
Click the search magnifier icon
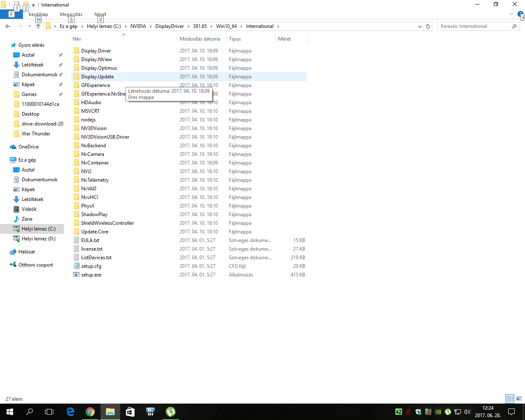tap(514, 26)
